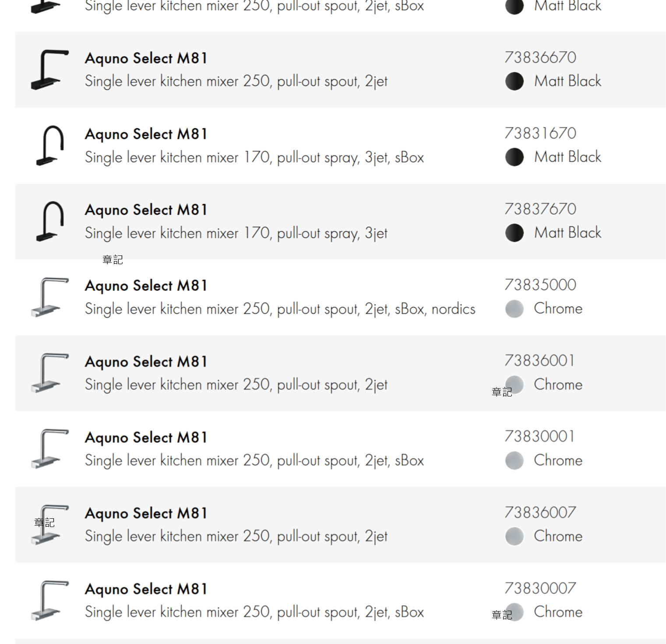The image size is (666, 644).
Task: Click the black faucet thumbnail for 73836670
Action: pos(49,70)
